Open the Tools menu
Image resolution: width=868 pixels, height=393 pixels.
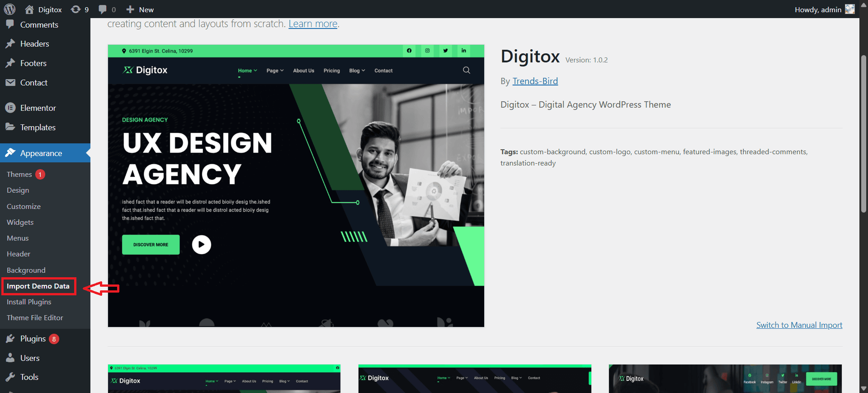coord(45,377)
